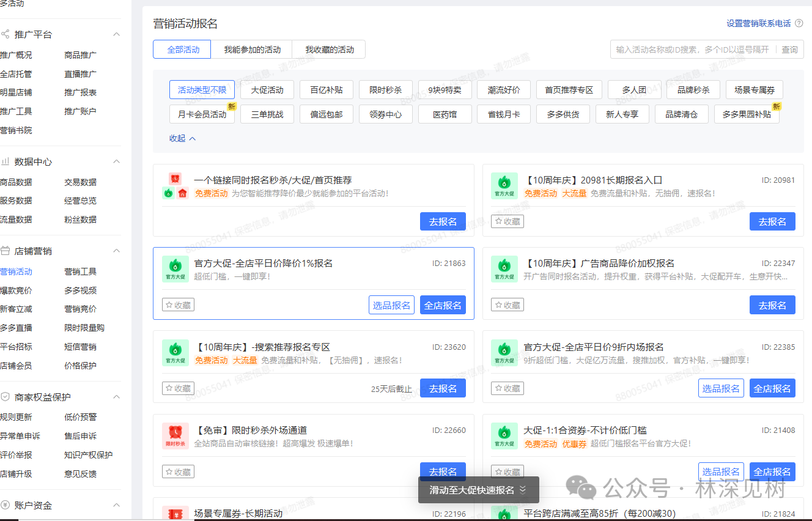812x521 pixels.
Task: Click 滑动至大促快速报名 floating bar
Action: (478, 490)
